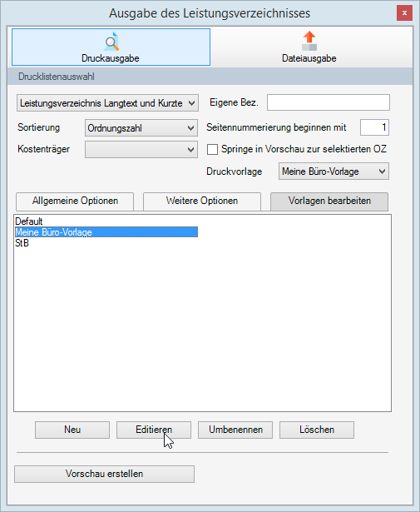Click the Umbenennen button
This screenshot has width=420, height=512.
(235, 430)
